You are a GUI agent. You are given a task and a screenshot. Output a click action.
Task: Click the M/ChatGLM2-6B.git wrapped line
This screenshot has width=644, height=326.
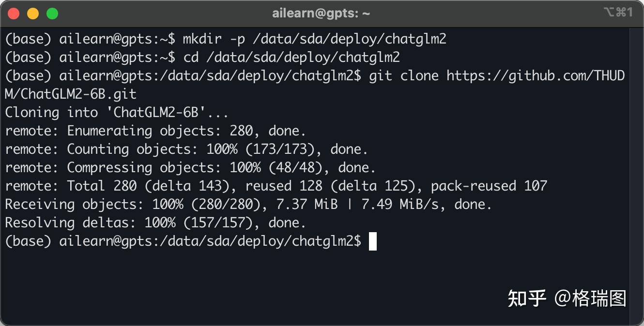71,94
